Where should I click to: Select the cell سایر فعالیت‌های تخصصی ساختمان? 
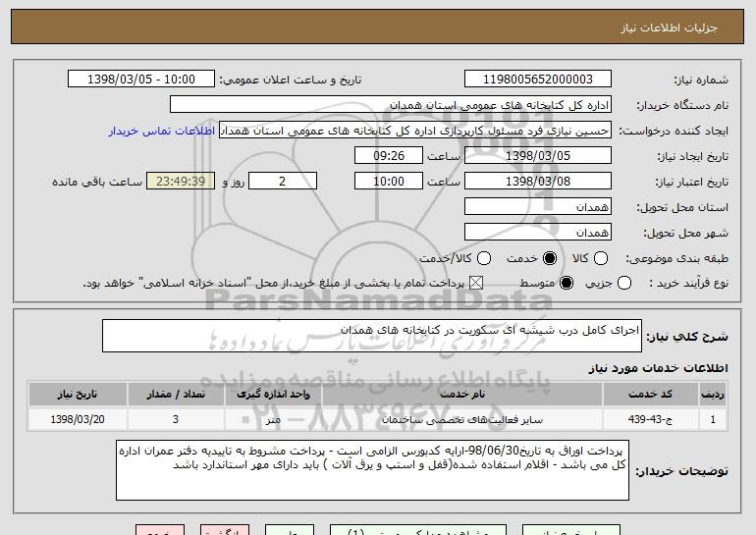tap(462, 419)
